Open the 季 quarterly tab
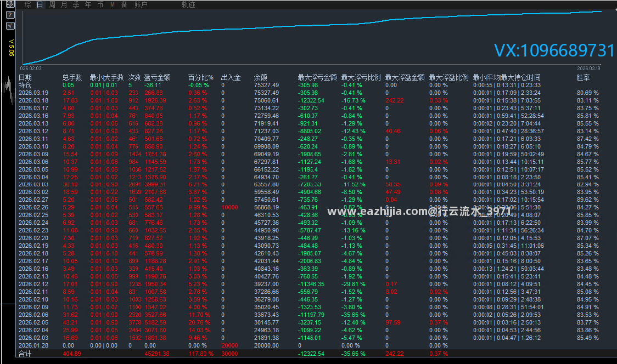This screenshot has width=617, height=364. click(x=76, y=4)
